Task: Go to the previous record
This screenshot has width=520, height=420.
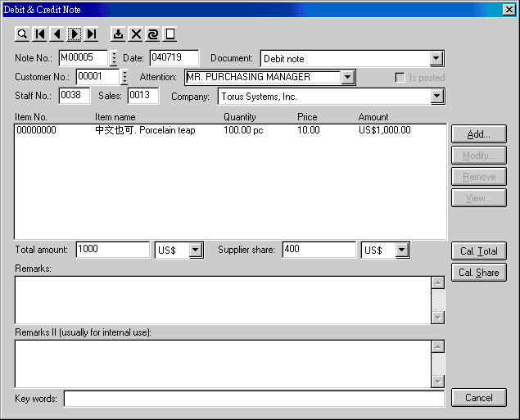Action: [57, 34]
